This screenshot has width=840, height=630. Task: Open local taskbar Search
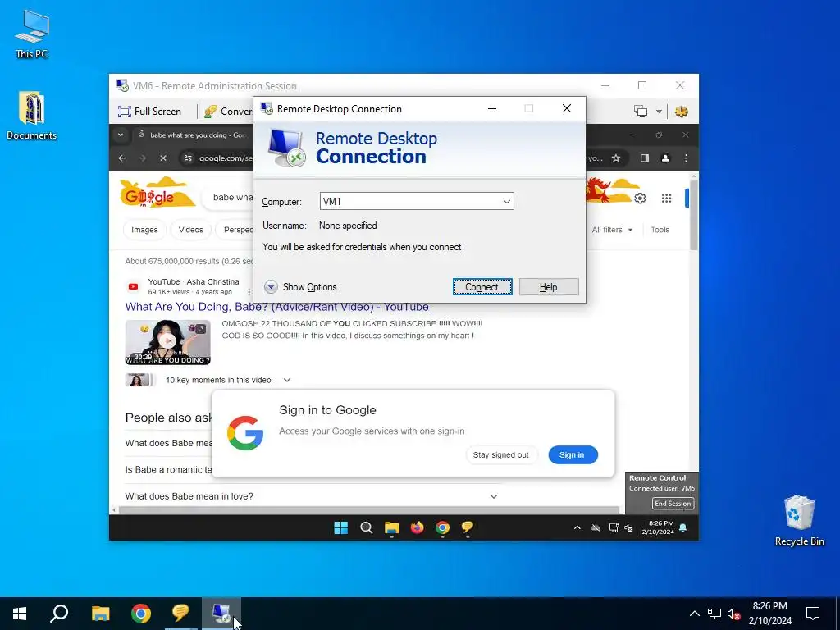(59, 614)
